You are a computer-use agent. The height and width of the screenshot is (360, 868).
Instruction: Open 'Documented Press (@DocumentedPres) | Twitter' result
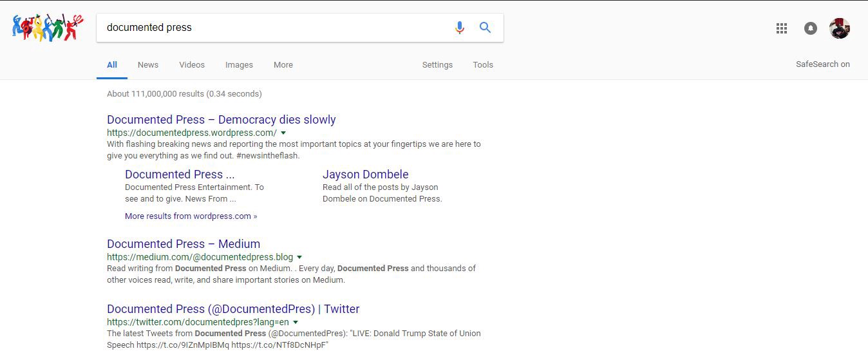233,309
